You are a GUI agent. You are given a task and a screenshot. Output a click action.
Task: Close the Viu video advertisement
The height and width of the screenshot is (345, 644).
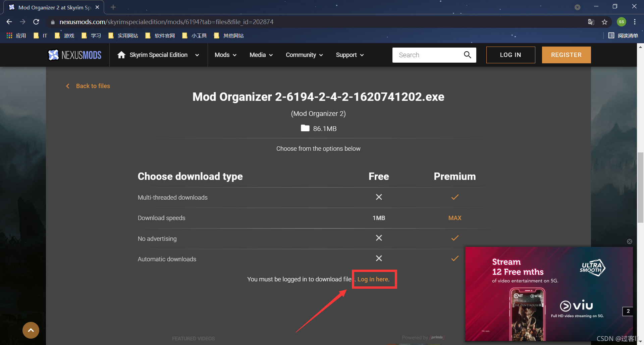pyautogui.click(x=630, y=241)
